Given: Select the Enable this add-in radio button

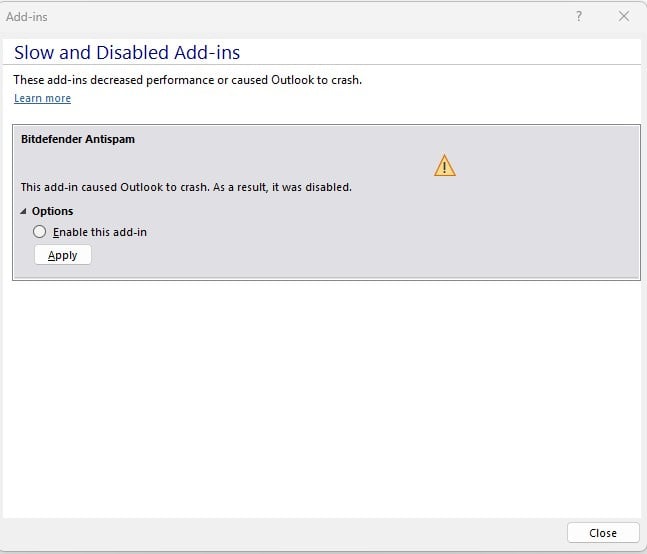Looking at the screenshot, I should coord(39,232).
